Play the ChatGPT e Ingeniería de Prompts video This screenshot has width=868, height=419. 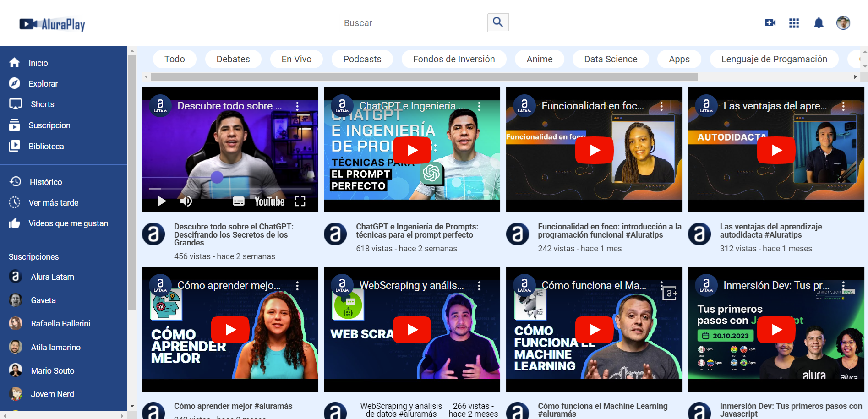[x=412, y=150]
